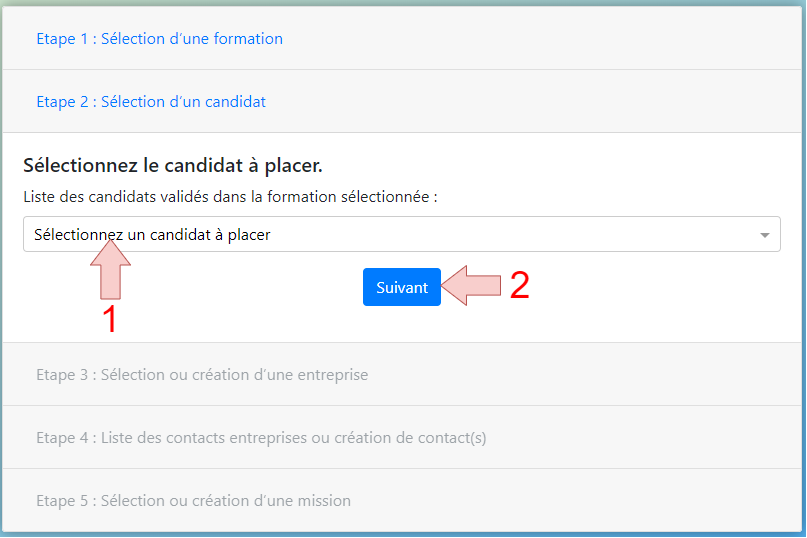The width and height of the screenshot is (807, 538).
Task: Open the candidate selection combo box
Action: (401, 234)
